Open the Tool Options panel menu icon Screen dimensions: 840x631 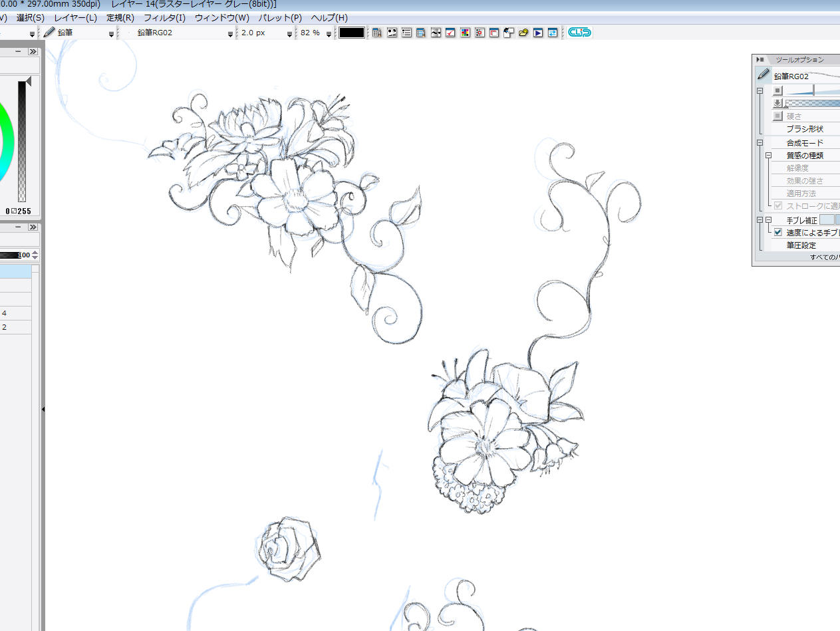(x=760, y=60)
